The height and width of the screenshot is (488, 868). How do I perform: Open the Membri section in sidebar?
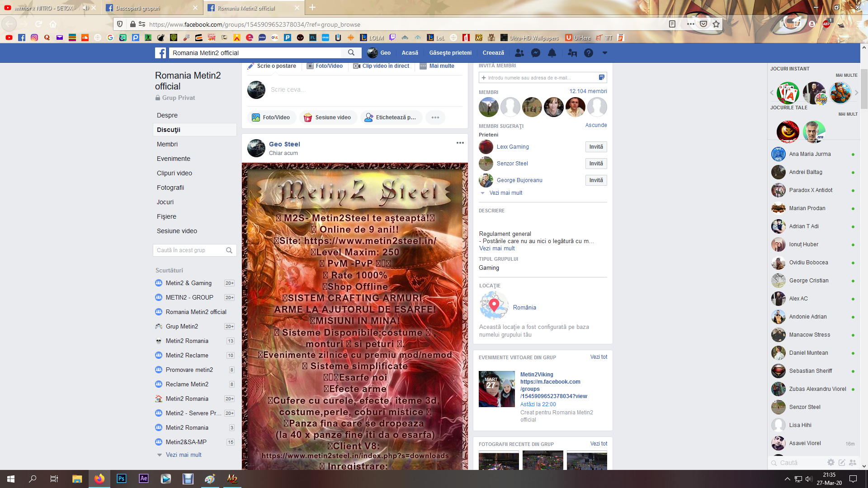(167, 144)
